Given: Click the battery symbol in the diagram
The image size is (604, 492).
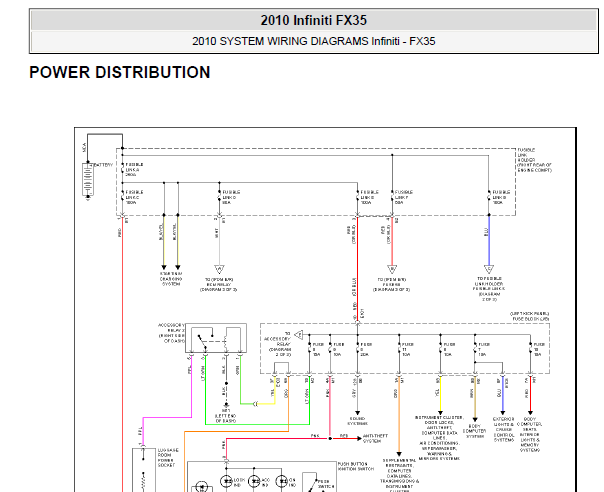Looking at the screenshot, I should (x=88, y=180).
